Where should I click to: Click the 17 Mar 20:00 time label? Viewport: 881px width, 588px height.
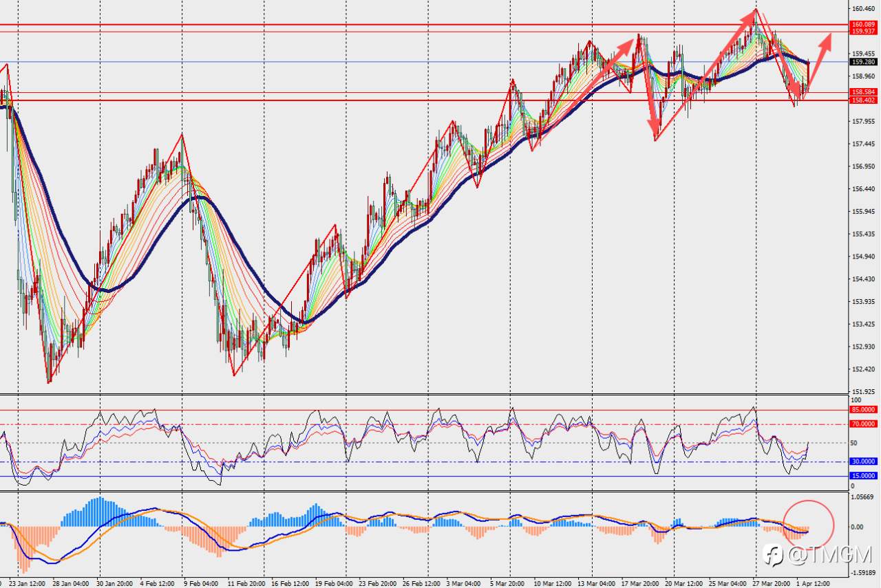point(639,583)
